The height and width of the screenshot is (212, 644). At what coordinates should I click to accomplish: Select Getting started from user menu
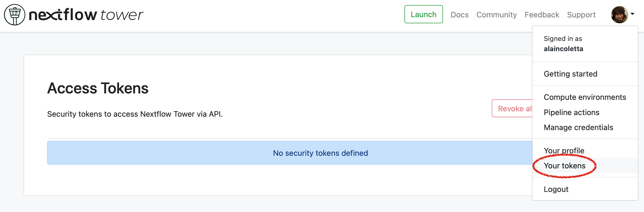pyautogui.click(x=570, y=74)
